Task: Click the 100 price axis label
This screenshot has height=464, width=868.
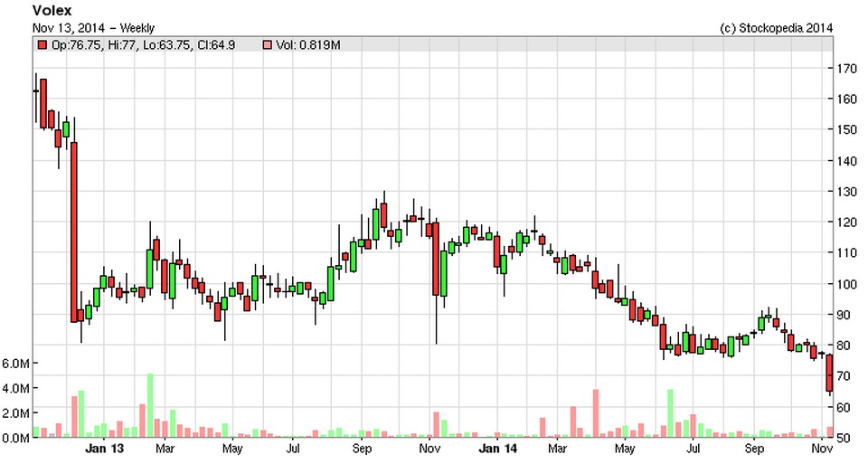Action: (847, 285)
